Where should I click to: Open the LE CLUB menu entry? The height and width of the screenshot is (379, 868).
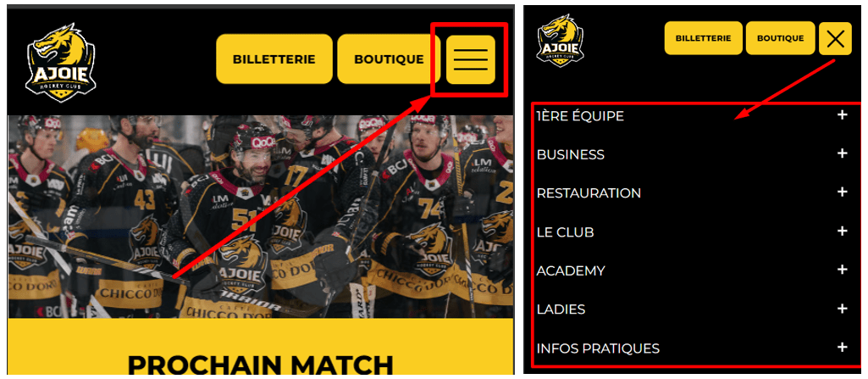coord(565,232)
